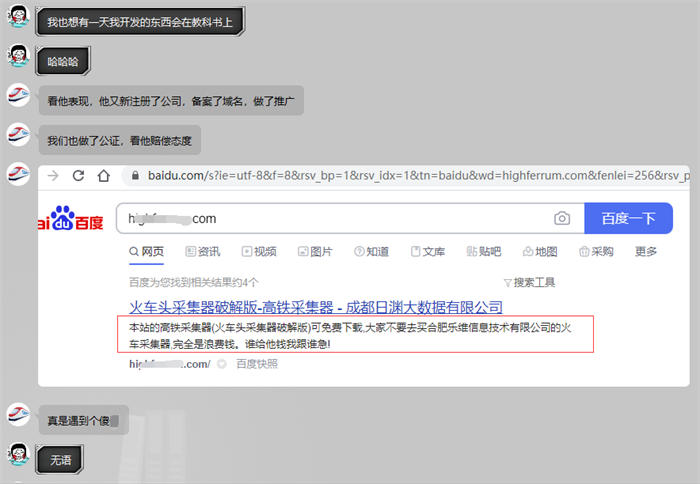Click the result's blurred .com/ URL
This screenshot has height=484, width=700.
(x=170, y=364)
